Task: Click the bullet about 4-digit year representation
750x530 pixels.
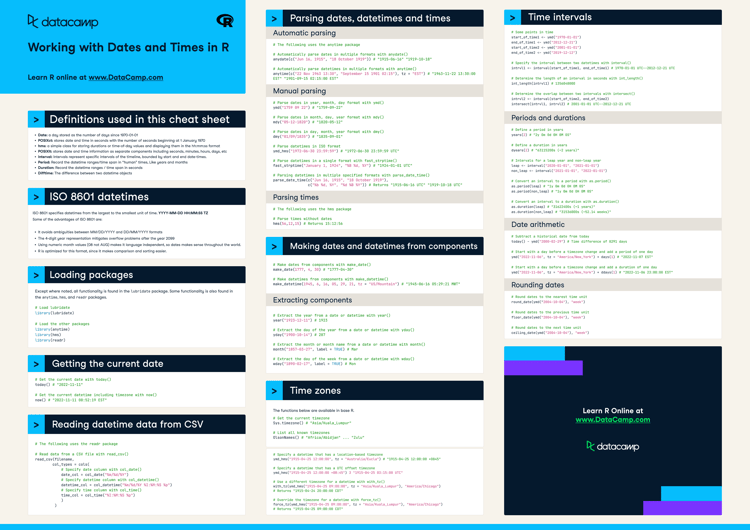Action: tap(106, 238)
